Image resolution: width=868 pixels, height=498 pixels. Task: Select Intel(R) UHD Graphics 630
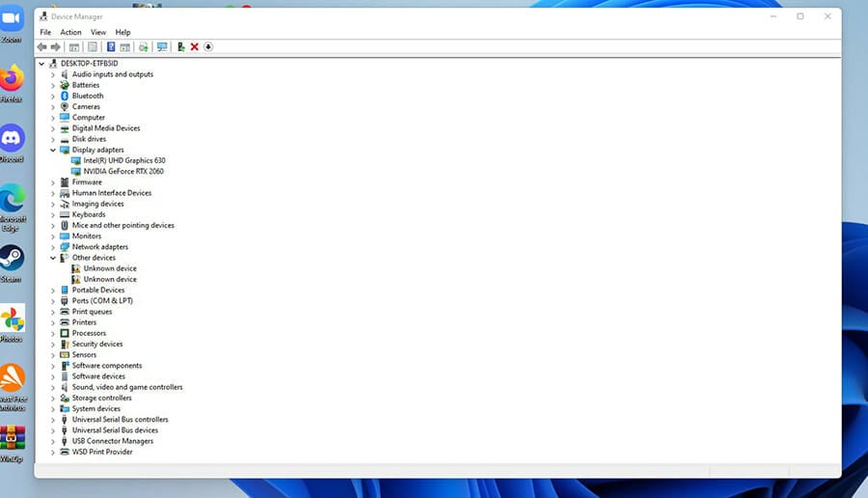pyautogui.click(x=124, y=160)
